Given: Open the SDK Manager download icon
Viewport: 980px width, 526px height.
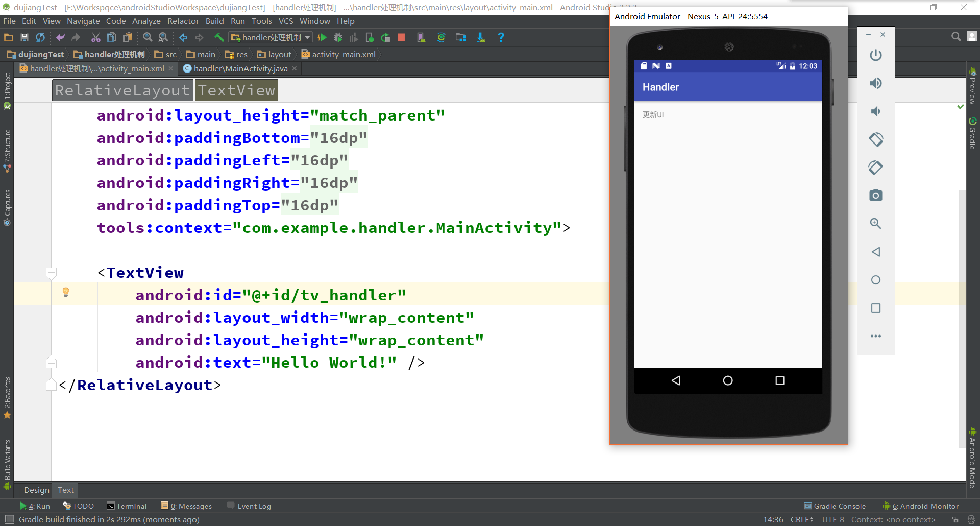Looking at the screenshot, I should [481, 37].
